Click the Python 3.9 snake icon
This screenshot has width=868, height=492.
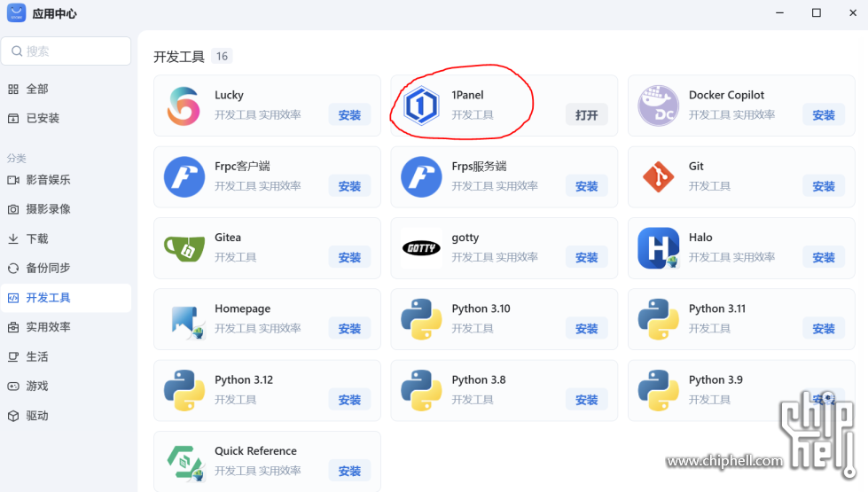tap(658, 391)
